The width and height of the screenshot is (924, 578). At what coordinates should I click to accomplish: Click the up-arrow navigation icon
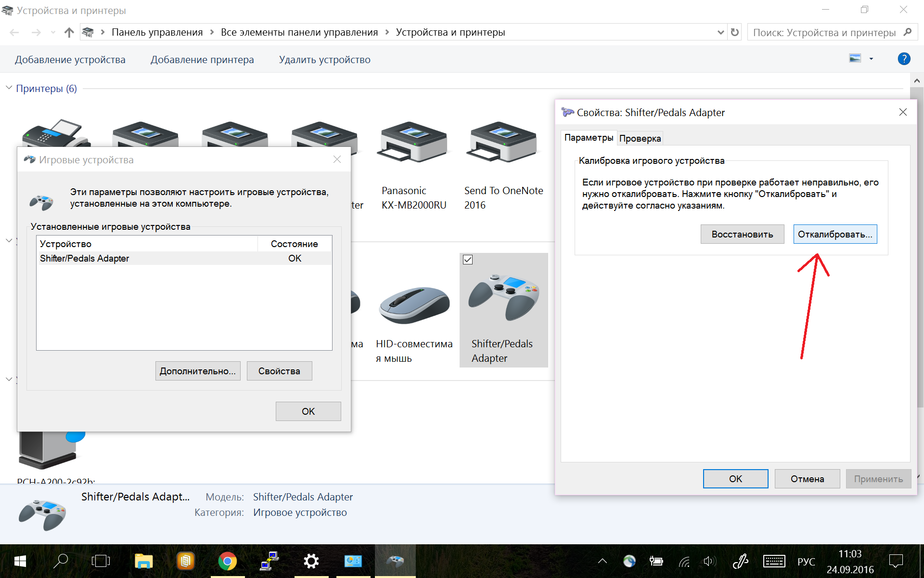point(69,32)
